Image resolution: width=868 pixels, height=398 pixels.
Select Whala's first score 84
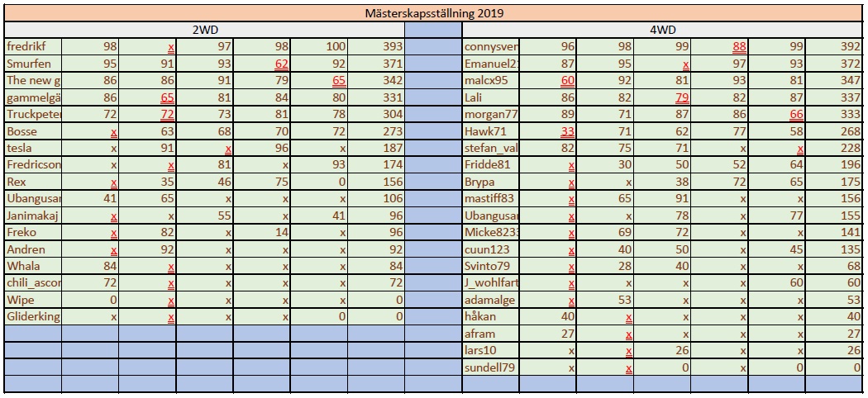pos(90,267)
